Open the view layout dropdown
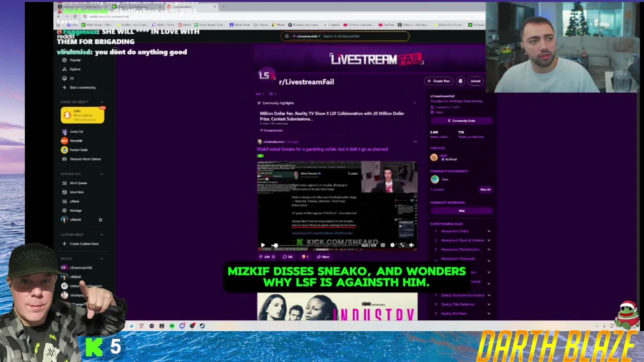Viewport: 644px width, 362px height. point(272,94)
